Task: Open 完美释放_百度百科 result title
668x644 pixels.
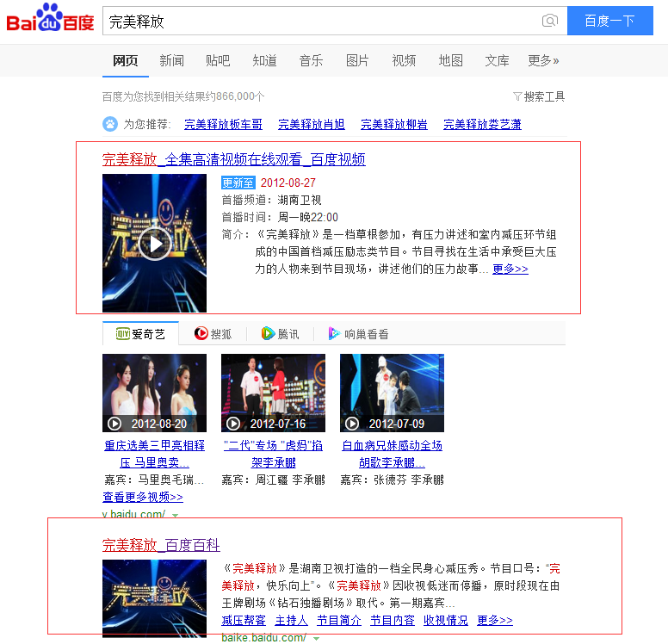Action: (x=161, y=545)
